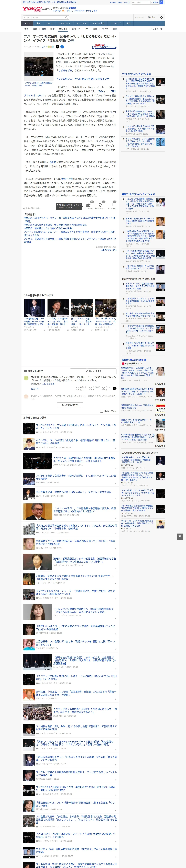The width and height of the screenshot is (186, 868).
Task: Toggle the コメント非表示 checkbox
Action: point(102,411)
